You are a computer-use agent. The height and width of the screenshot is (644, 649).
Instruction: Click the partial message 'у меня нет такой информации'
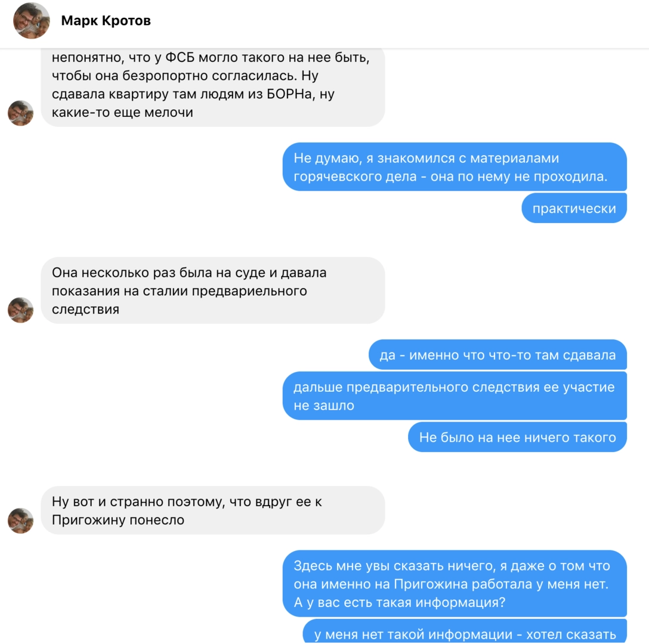(x=465, y=631)
